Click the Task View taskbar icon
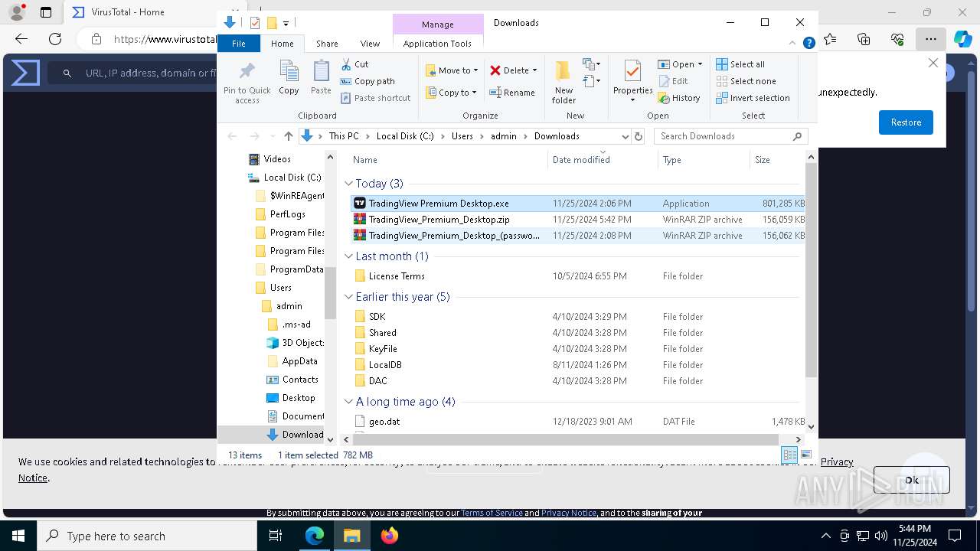The width and height of the screenshot is (980, 551). (276, 536)
